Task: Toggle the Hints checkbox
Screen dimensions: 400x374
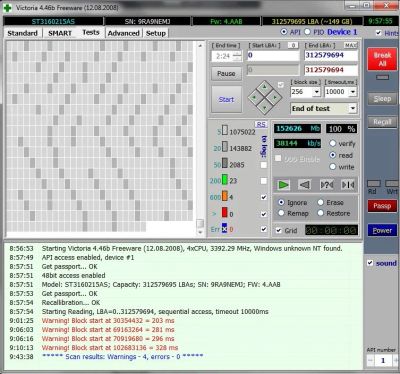Action: [378, 33]
